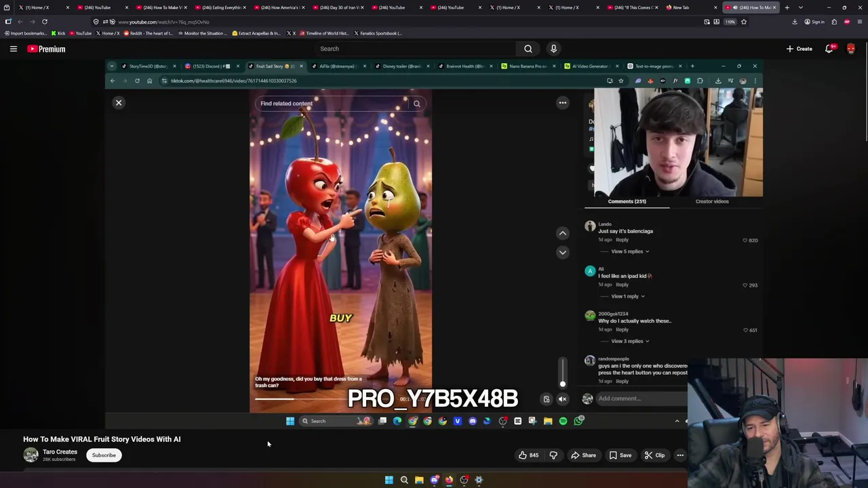
Task: Click the Share button
Action: (x=583, y=455)
